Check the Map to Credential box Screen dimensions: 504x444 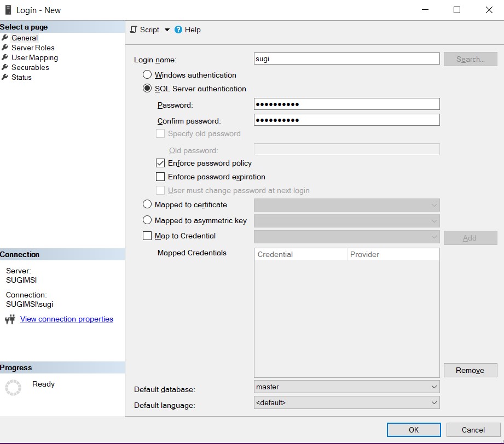147,236
